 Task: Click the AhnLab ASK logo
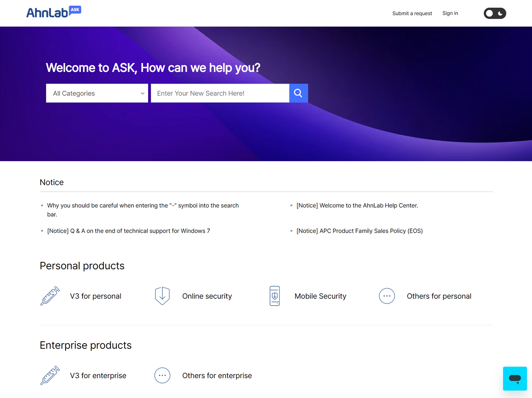tap(54, 12)
